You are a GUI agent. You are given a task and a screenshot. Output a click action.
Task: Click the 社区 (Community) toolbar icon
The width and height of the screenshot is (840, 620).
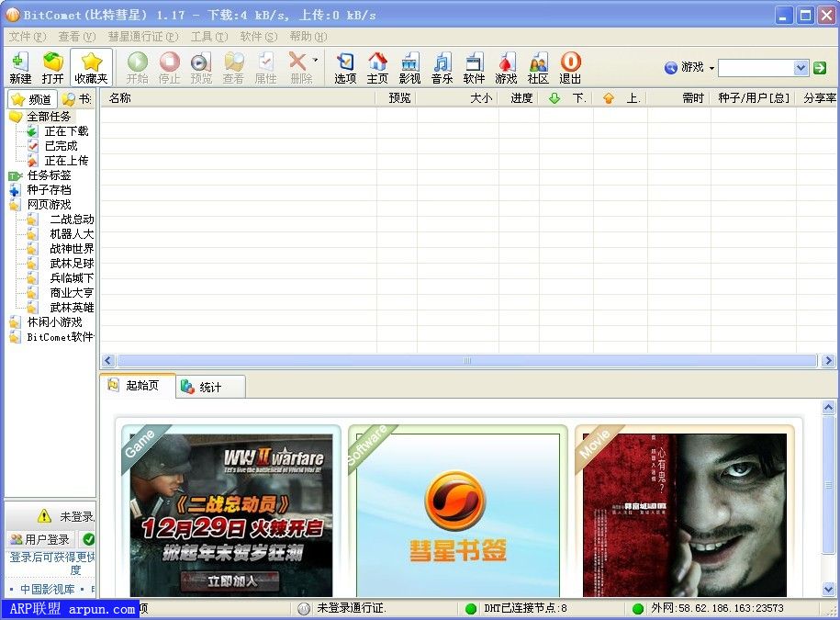[538, 68]
